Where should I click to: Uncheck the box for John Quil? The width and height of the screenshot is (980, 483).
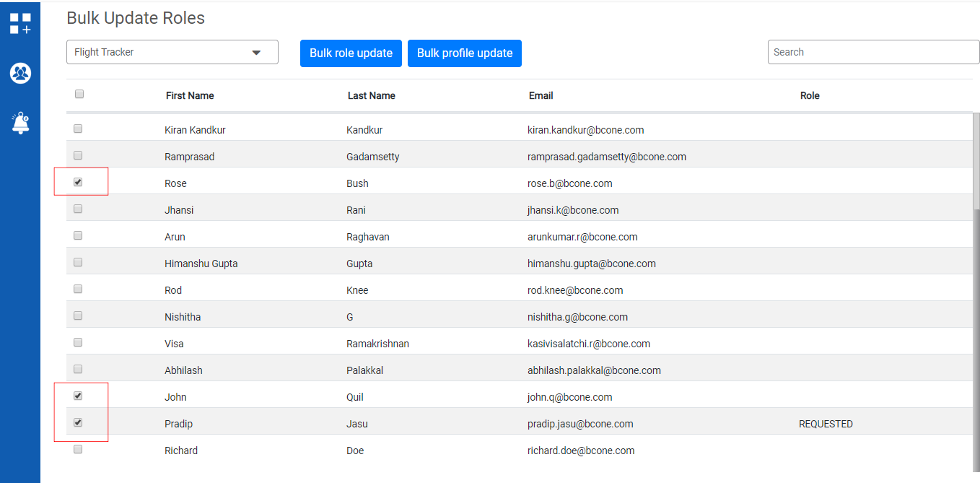coord(78,396)
